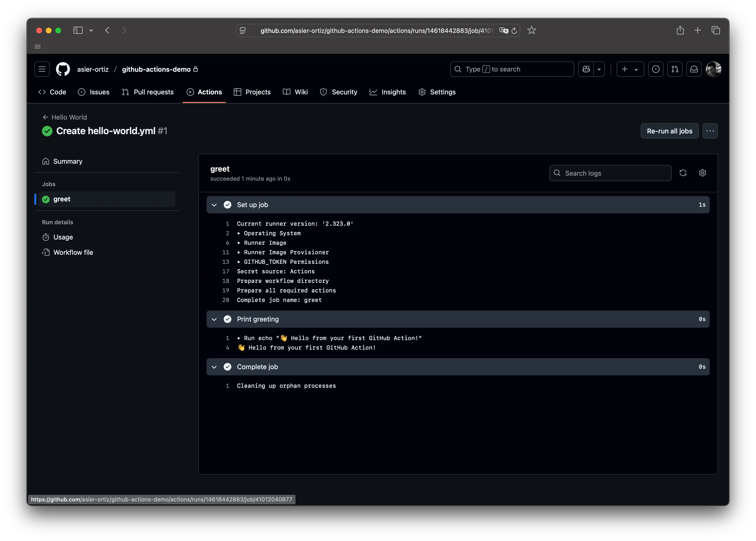
Task: Toggle the Safari sidebar button
Action: (x=78, y=30)
